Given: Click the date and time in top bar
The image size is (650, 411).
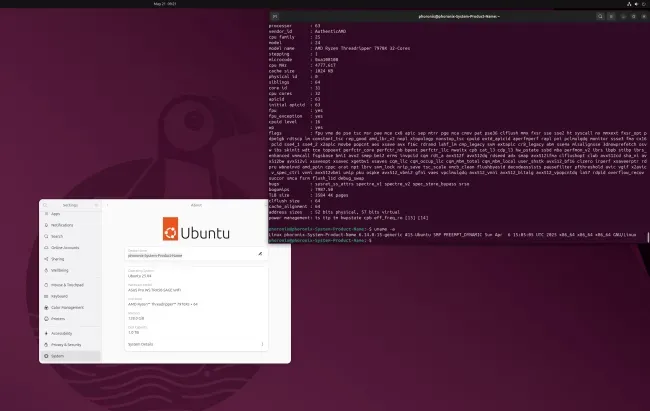Looking at the screenshot, I should pos(165,4).
